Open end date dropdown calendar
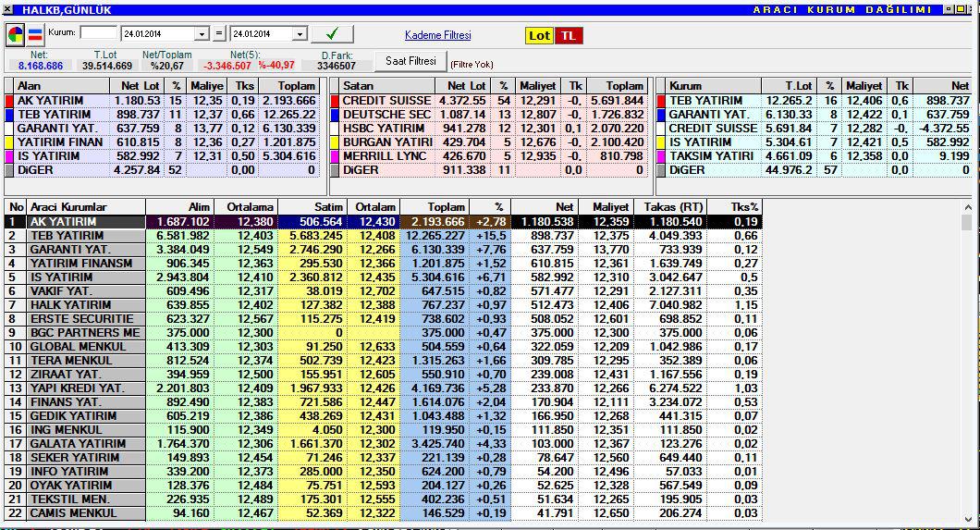The width and height of the screenshot is (980, 530). point(300,33)
